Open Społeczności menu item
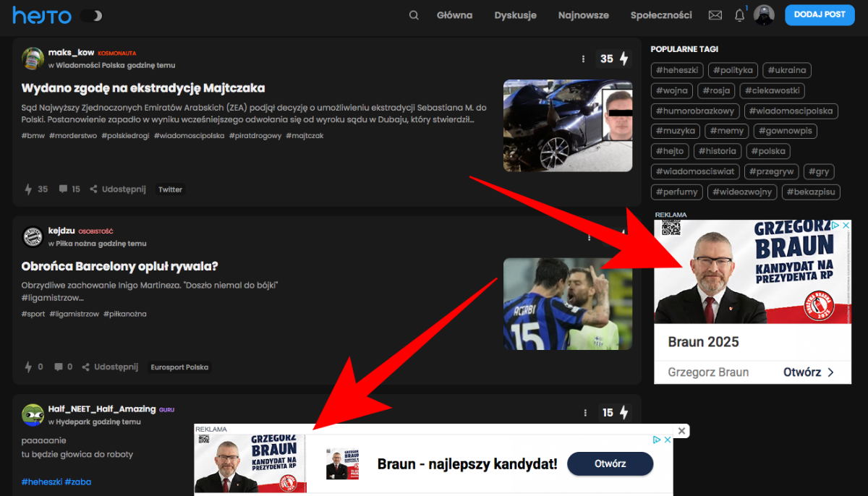This screenshot has height=496, width=868. pos(660,15)
